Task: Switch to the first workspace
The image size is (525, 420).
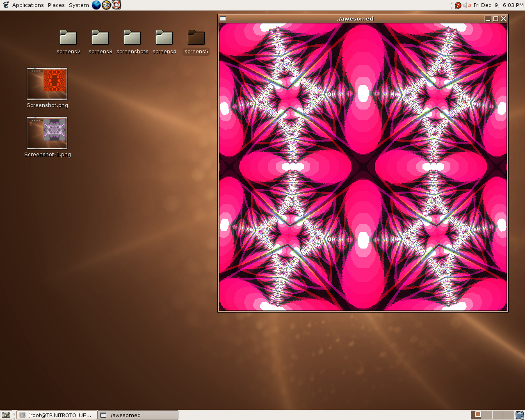Action: tap(476, 415)
